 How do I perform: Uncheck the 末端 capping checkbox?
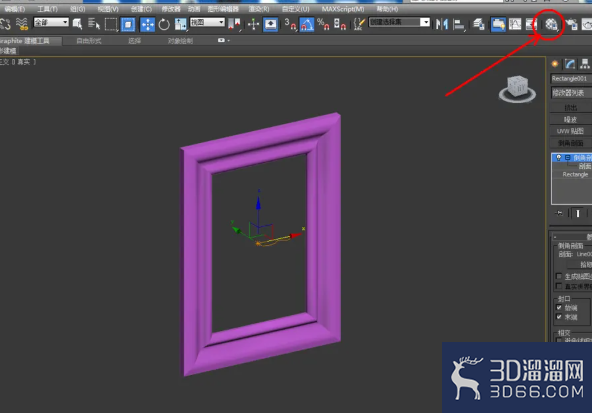click(x=559, y=317)
